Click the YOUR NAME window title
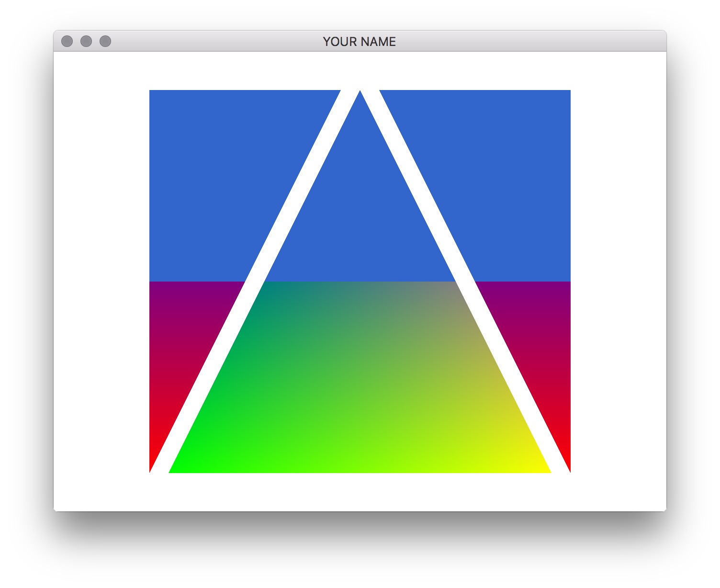This screenshot has width=720, height=588. [360, 42]
